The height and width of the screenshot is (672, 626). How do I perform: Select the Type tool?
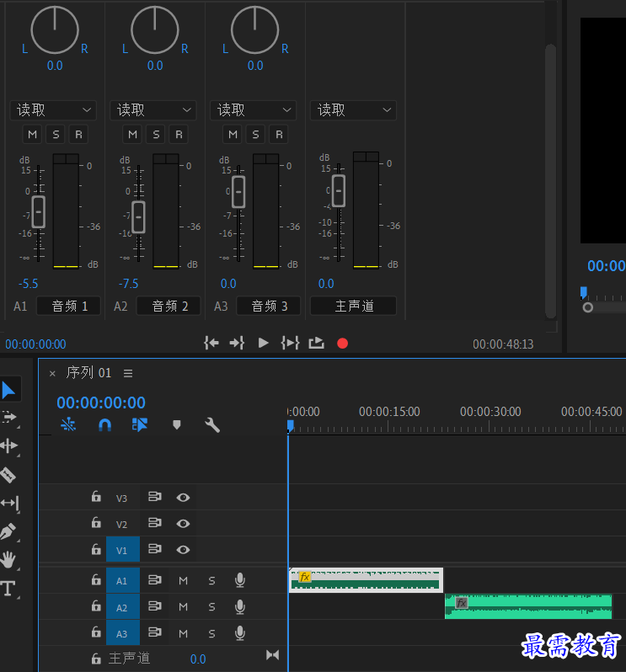pos(8,588)
